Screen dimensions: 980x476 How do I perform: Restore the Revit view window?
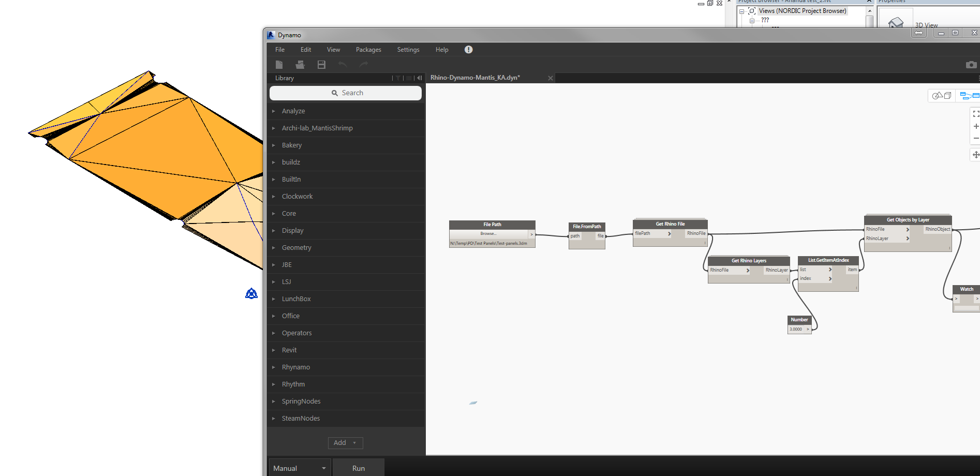[x=710, y=3]
